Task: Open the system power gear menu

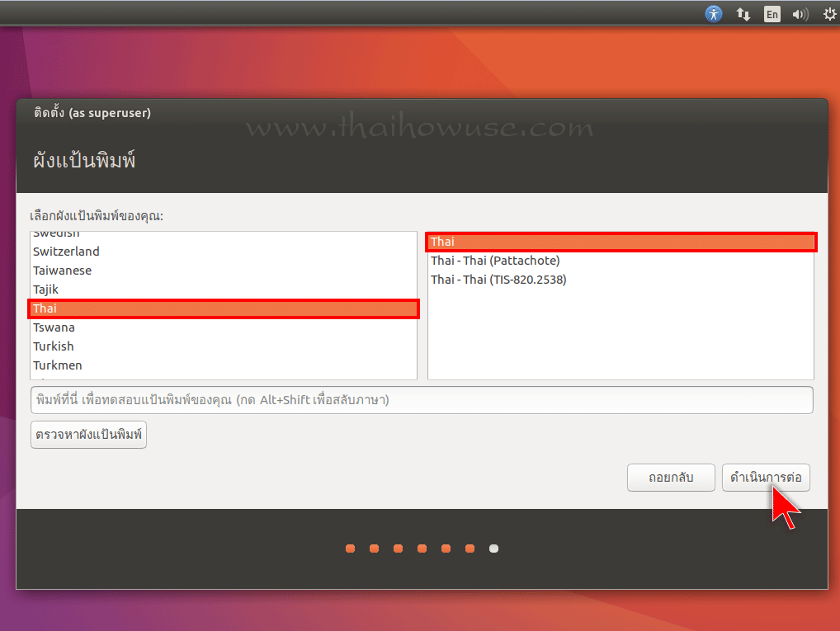Action: (830, 14)
